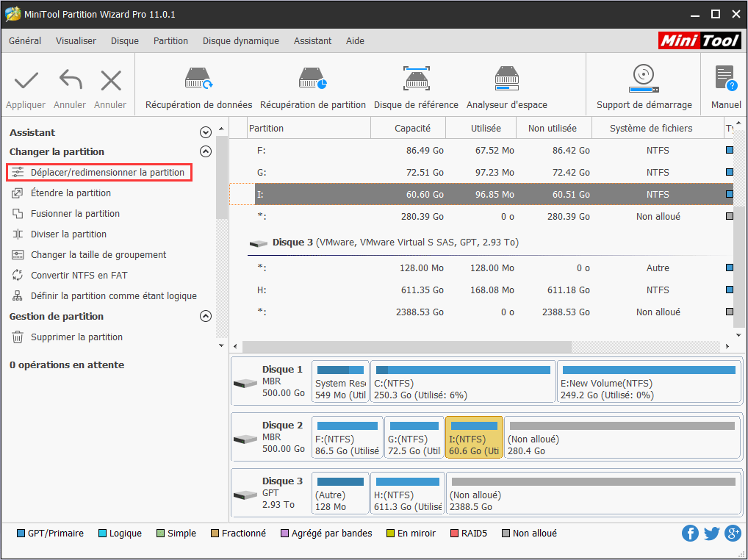The image size is (748, 560).
Task: Click the MiniTool logo
Action: 700,41
